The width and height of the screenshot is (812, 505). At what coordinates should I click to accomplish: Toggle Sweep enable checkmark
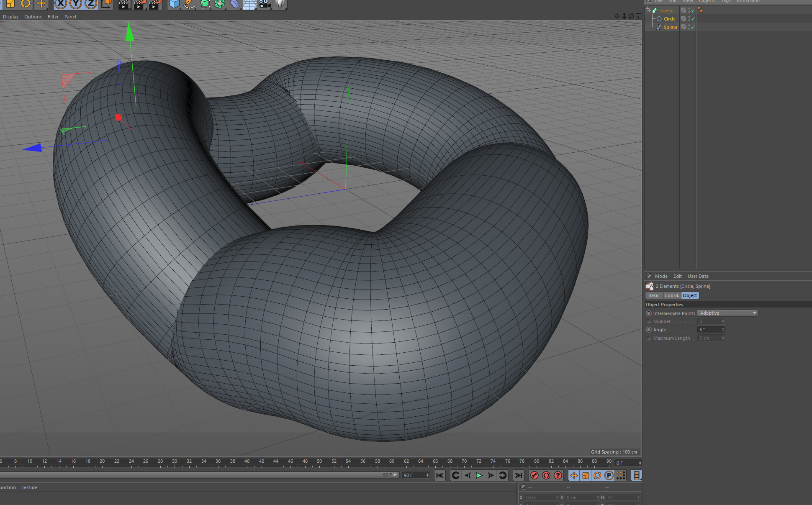tap(693, 10)
